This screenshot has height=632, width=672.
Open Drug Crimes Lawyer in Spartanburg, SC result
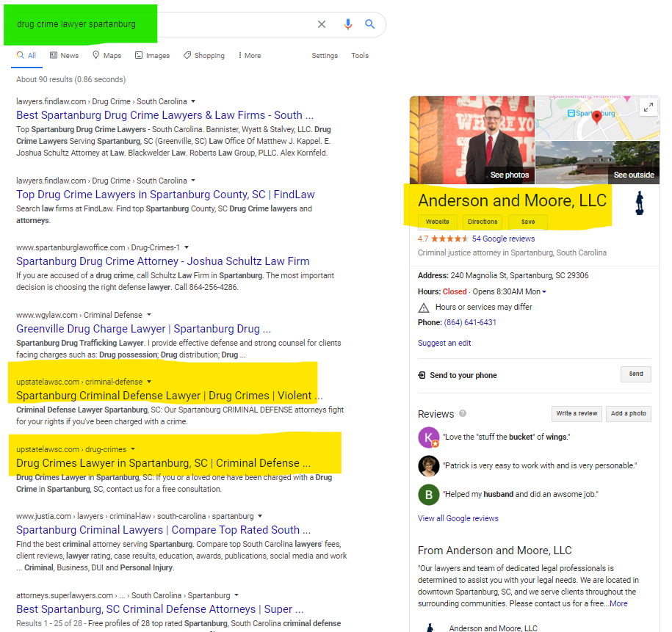(x=163, y=463)
